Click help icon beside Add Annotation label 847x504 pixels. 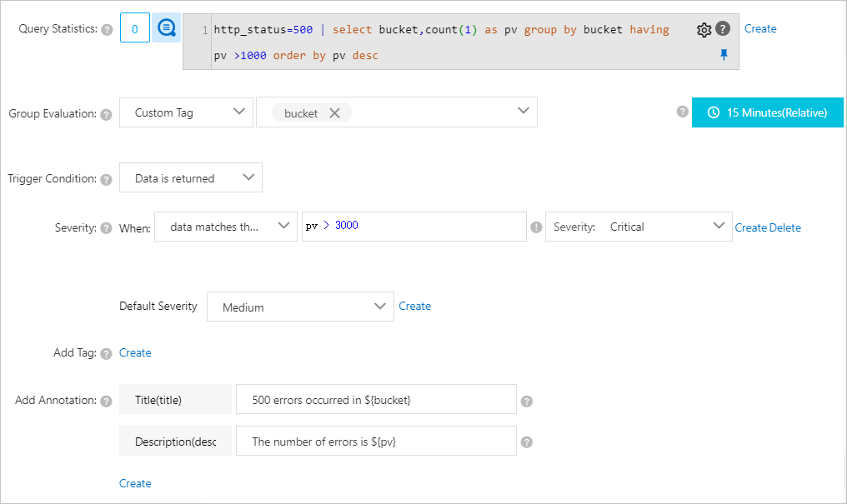click(107, 401)
